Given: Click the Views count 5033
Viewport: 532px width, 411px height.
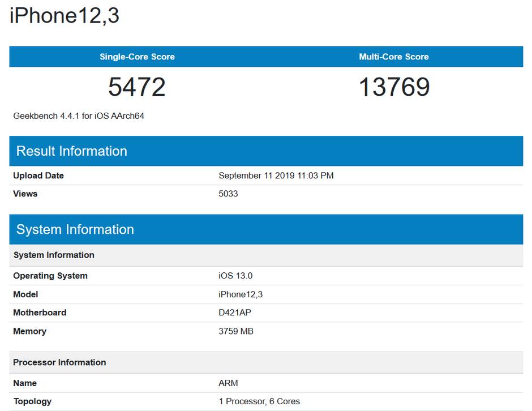Looking at the screenshot, I should [229, 194].
